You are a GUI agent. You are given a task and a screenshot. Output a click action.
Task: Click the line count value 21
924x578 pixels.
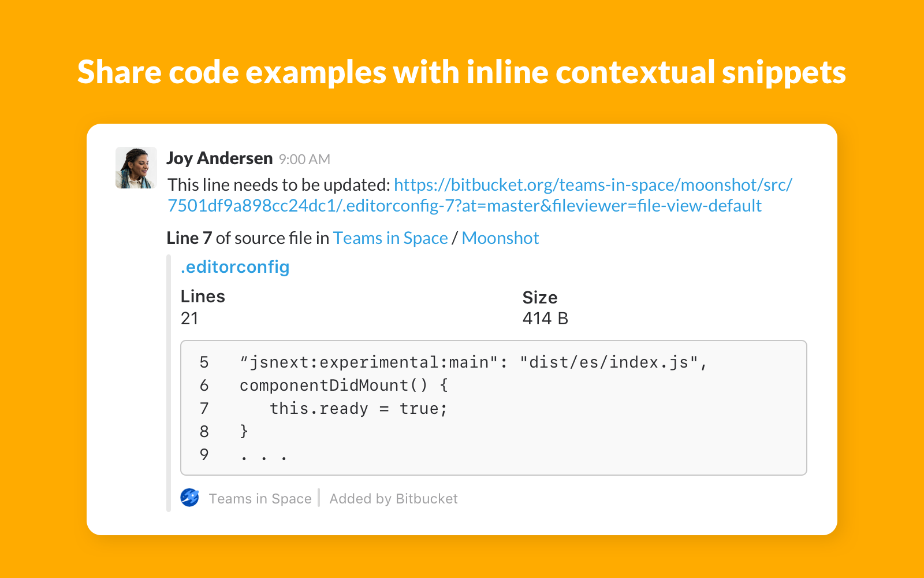point(189,318)
